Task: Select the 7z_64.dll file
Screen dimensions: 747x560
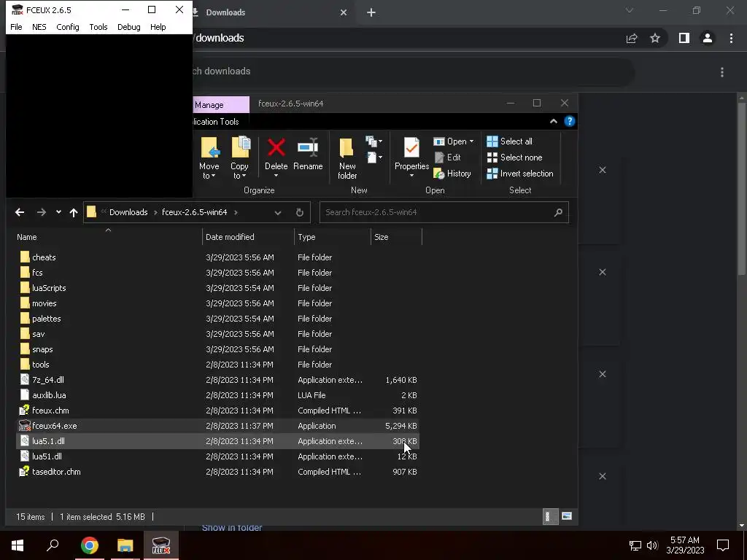Action: [217, 380]
